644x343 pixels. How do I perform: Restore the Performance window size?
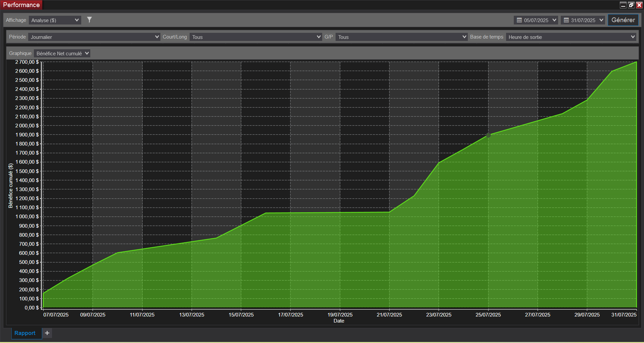click(631, 5)
